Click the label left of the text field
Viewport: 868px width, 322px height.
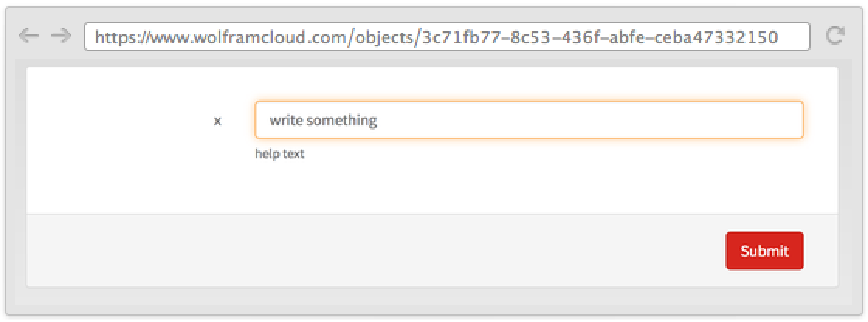click(218, 121)
